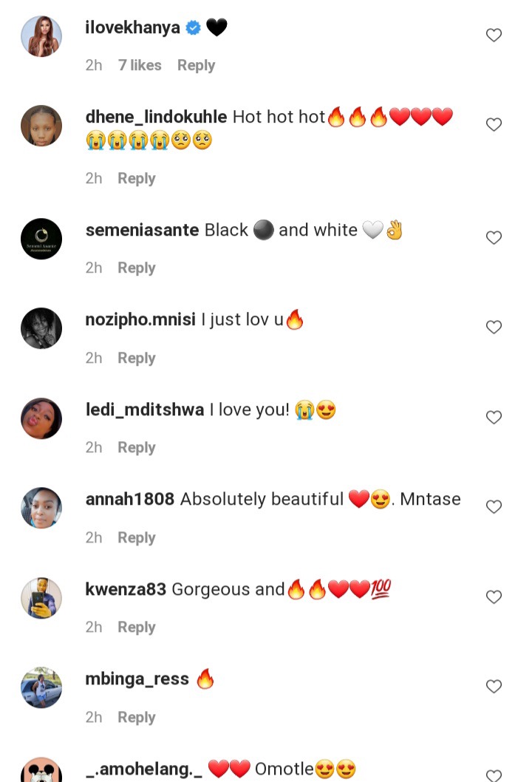Tap heart next to semeniasante's comment

(x=494, y=237)
